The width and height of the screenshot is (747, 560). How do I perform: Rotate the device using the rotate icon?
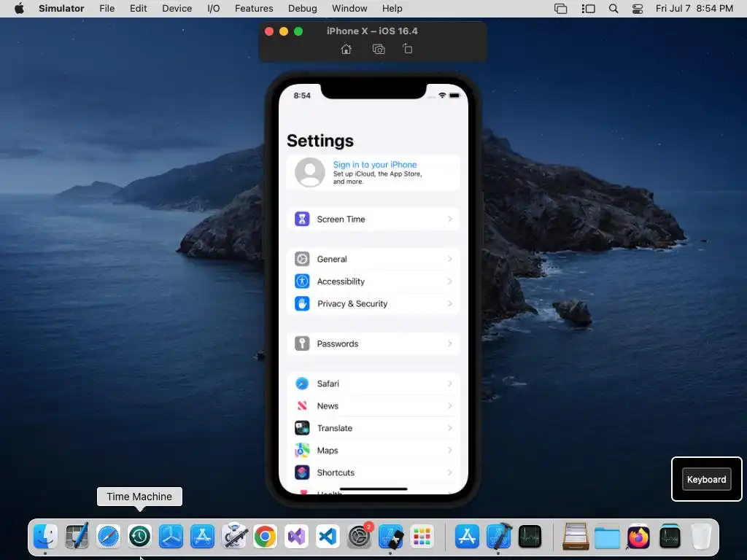pos(407,49)
